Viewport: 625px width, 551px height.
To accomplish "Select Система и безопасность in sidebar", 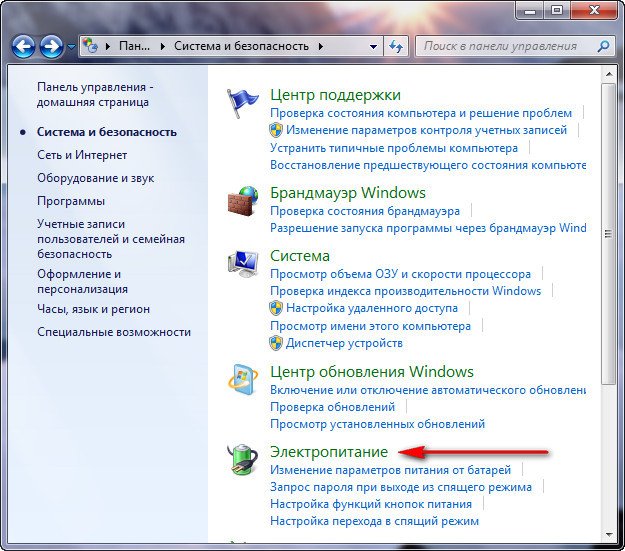I will pyautogui.click(x=106, y=132).
